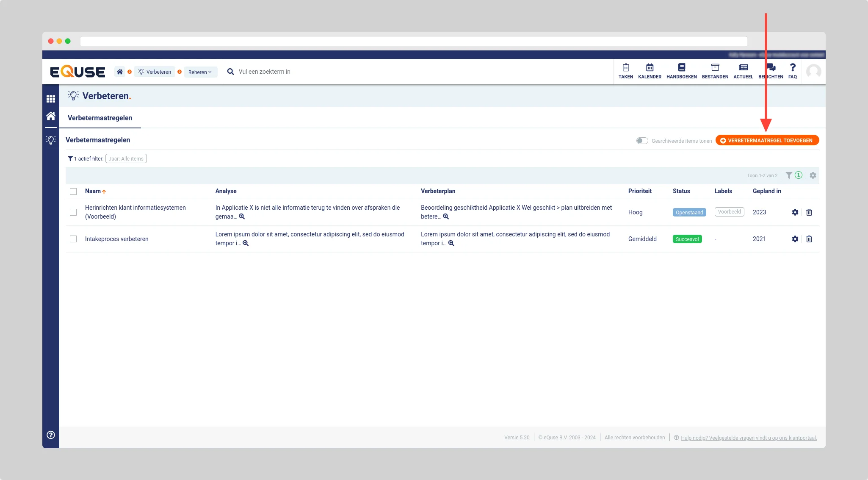Screen dimensions: 868x480
Task: Open gear settings for Herinrichten row
Action: pos(795,212)
